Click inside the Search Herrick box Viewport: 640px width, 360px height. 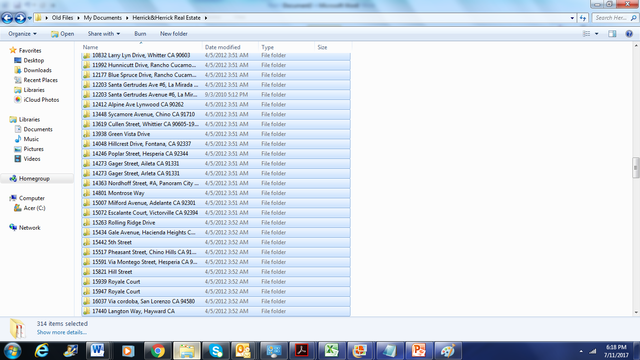pos(611,18)
